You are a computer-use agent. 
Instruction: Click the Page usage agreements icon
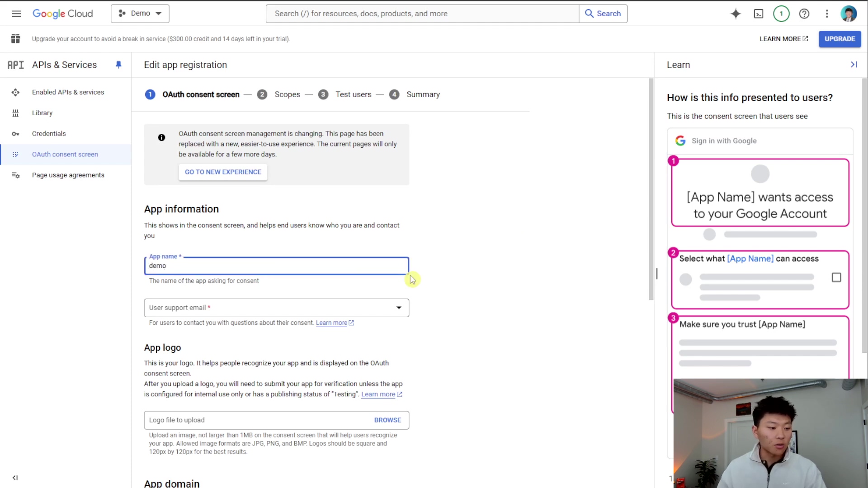tap(15, 175)
